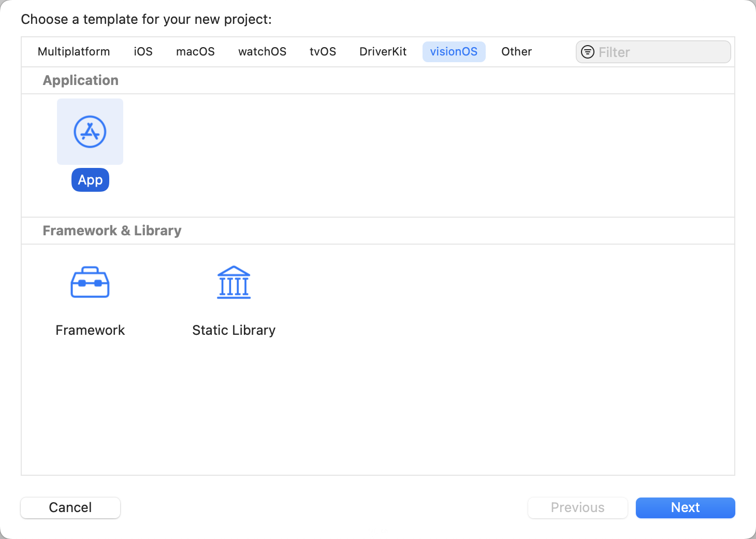Screen dimensions: 756x539
Task: Choose the Framework toolbox icon
Action: [x=90, y=282]
